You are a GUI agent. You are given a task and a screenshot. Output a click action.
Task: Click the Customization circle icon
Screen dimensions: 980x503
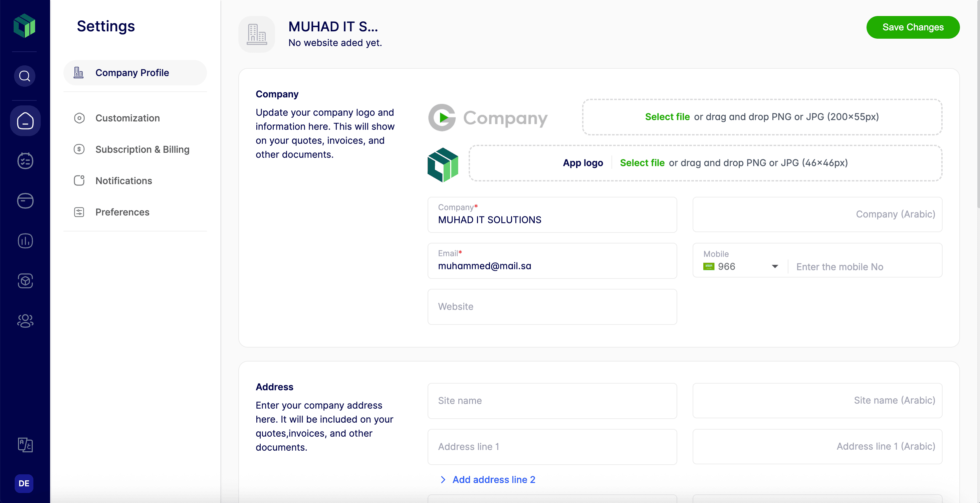[79, 118]
